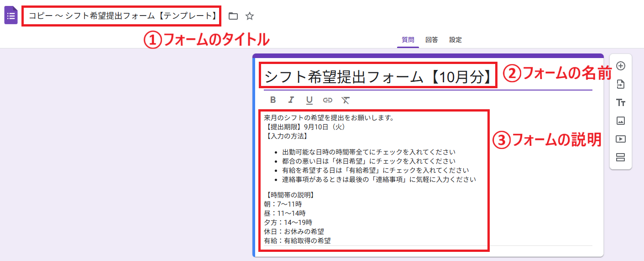Screen dimensions: 644x261
Task: Click the insert link icon
Action: tap(327, 100)
